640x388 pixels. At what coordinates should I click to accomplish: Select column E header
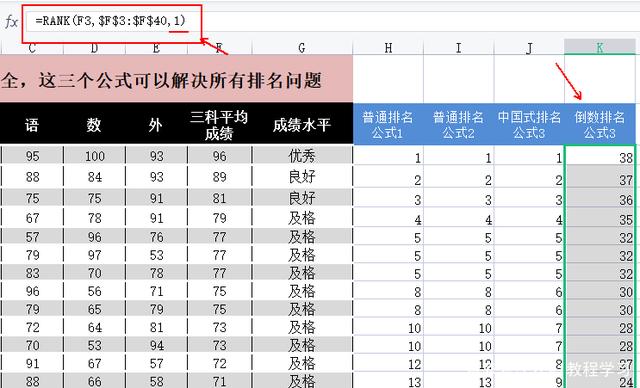(156, 48)
